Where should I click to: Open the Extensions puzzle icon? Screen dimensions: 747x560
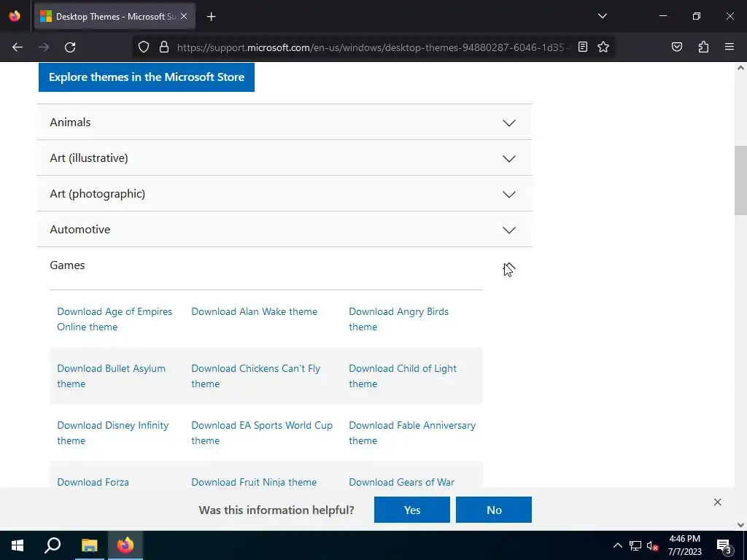coord(703,47)
